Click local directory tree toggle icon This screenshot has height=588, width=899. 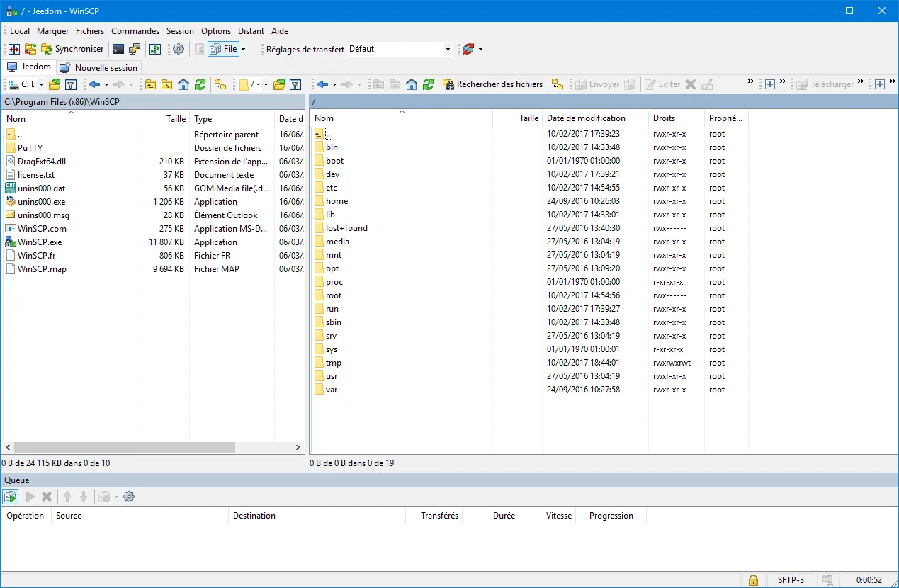[x=220, y=84]
